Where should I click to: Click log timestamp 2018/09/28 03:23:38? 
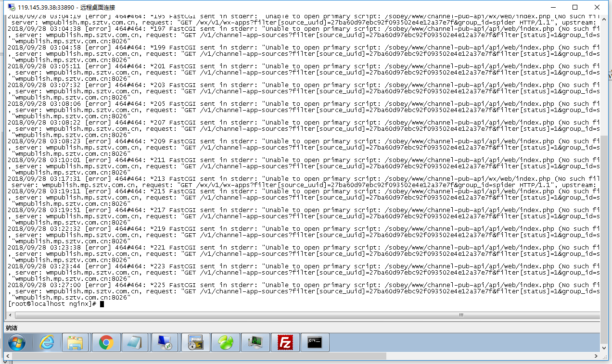click(44, 248)
